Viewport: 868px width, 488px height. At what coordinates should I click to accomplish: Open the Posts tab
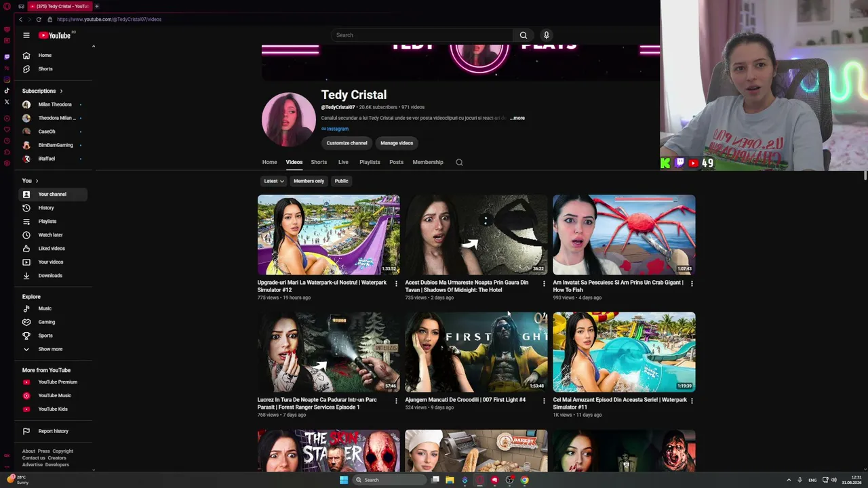click(396, 162)
